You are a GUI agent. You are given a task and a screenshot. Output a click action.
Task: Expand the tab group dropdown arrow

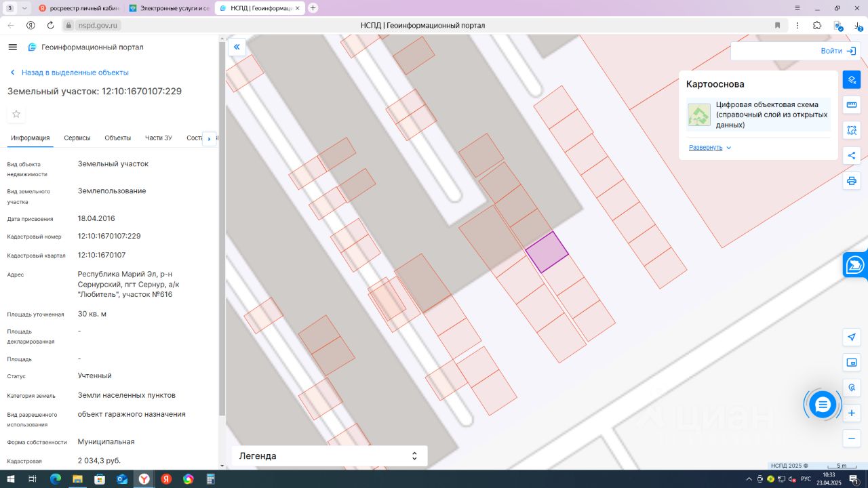click(25, 8)
